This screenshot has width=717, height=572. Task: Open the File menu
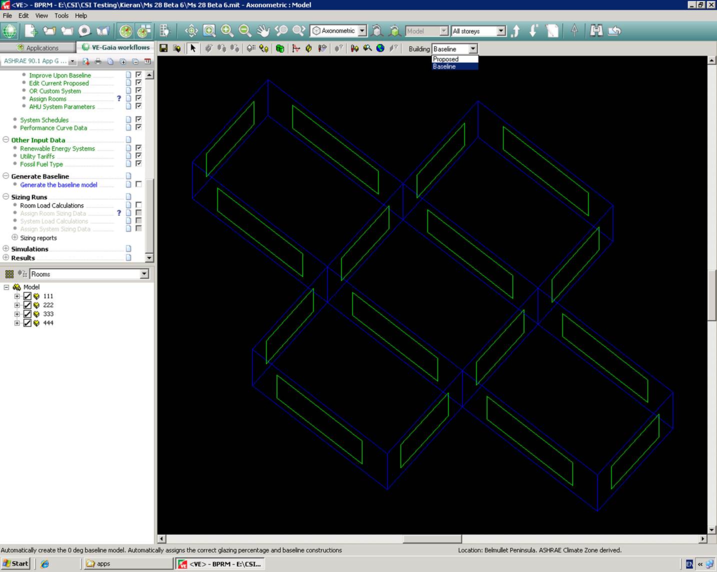[7, 16]
